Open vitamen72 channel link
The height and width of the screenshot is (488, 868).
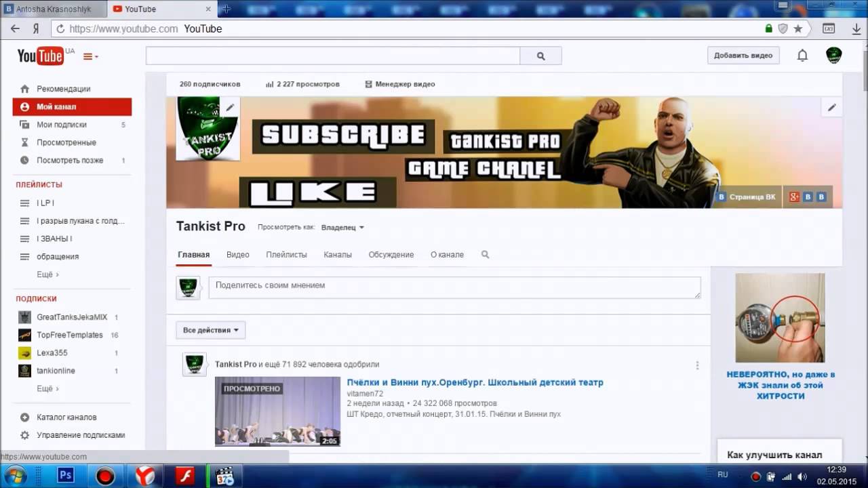[365, 393]
